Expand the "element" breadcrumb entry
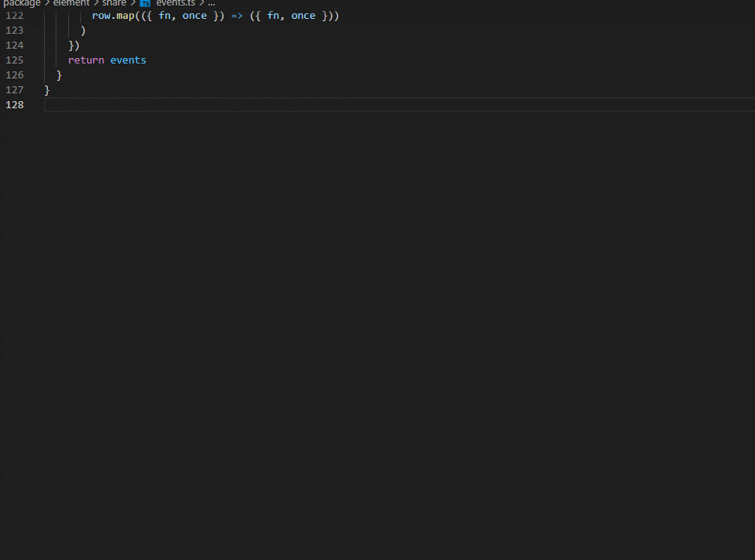Image resolution: width=755 pixels, height=560 pixels. click(x=71, y=3)
